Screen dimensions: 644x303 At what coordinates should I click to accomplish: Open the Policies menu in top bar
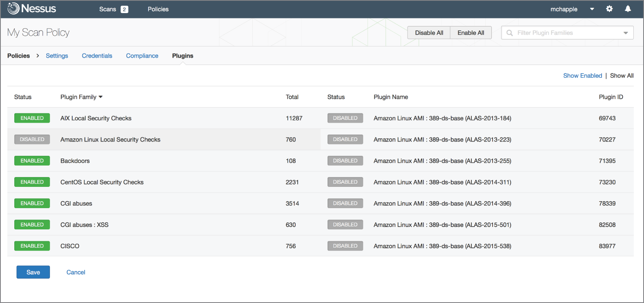(x=158, y=9)
